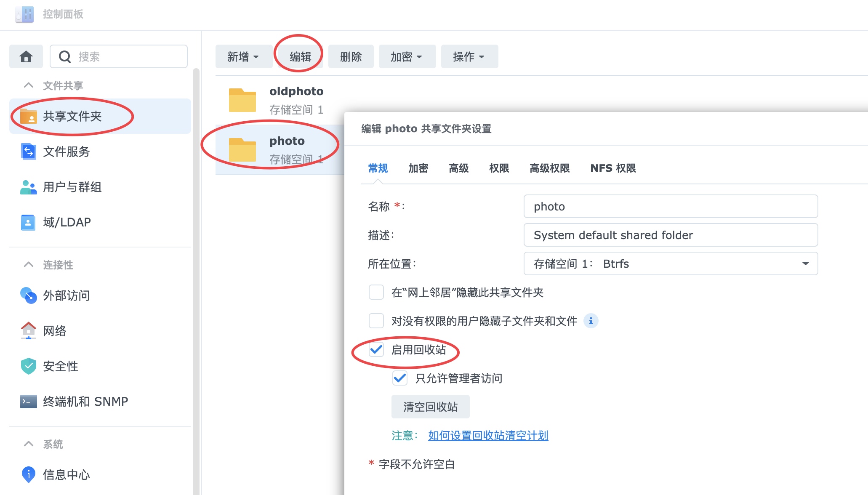This screenshot has width=868, height=495.
Task: Select the 文件服务 sidebar item
Action: click(x=100, y=152)
